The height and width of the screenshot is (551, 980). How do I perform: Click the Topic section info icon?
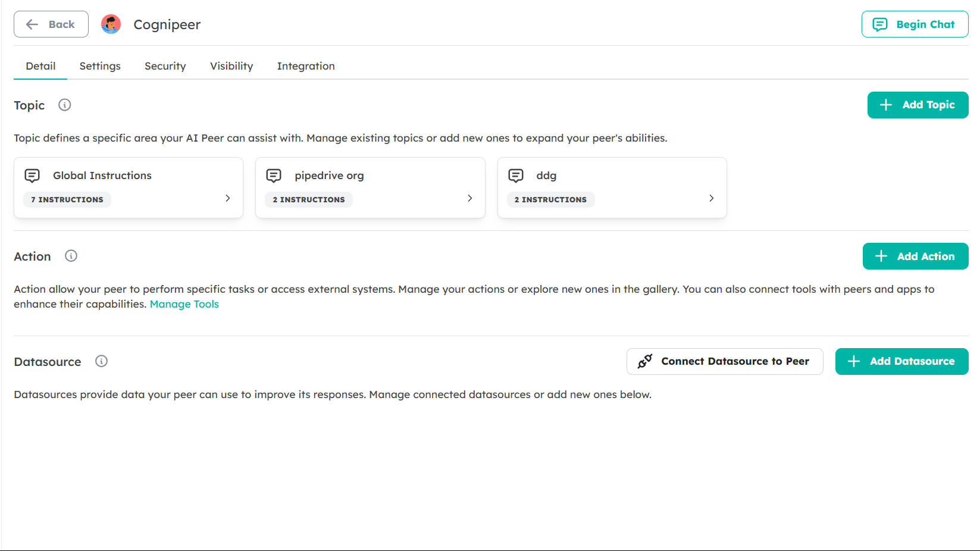click(64, 105)
